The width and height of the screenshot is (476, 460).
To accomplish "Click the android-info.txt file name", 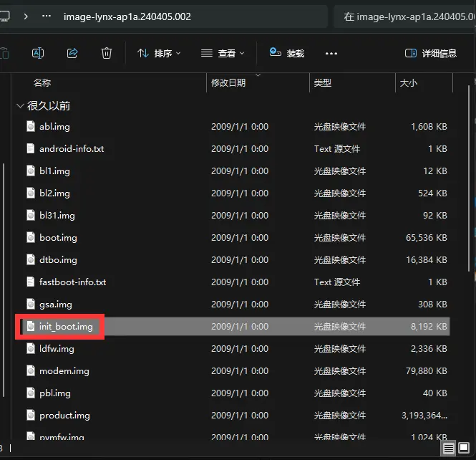I will (x=72, y=148).
